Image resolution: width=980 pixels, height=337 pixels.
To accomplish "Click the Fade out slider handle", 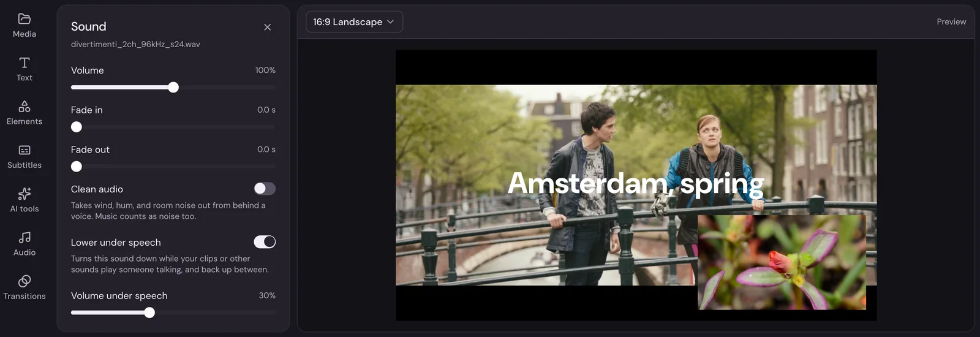I will [77, 167].
